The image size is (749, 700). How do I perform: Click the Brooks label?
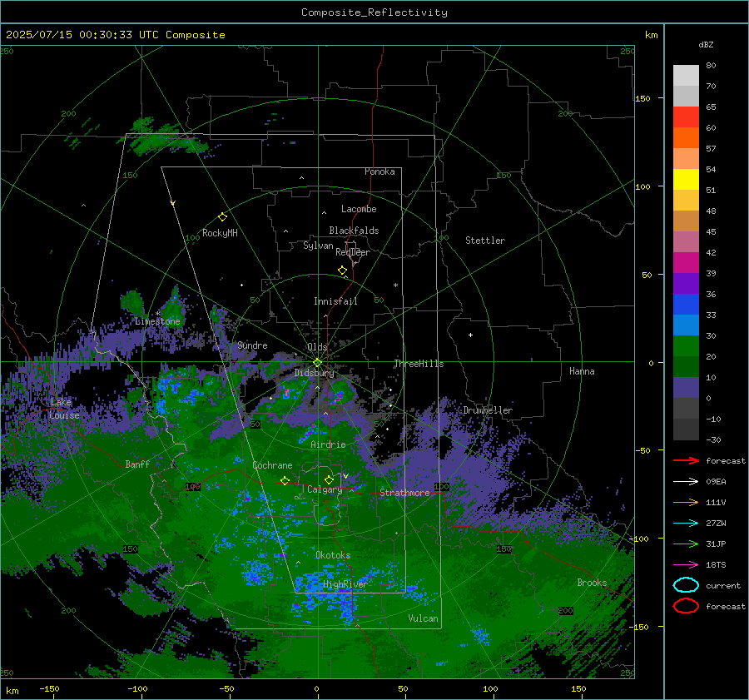[592, 583]
